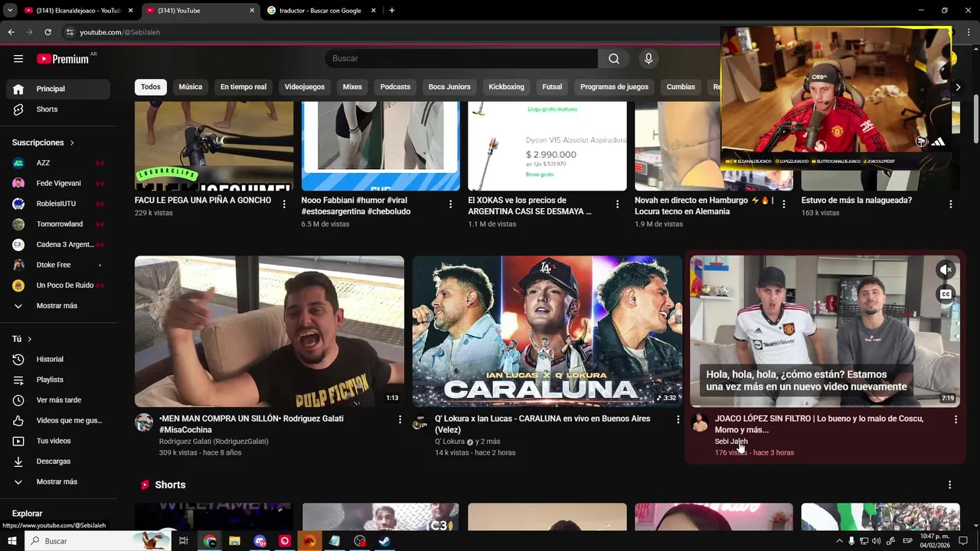
Task: Select the Kickboxing filter chip
Action: click(507, 87)
